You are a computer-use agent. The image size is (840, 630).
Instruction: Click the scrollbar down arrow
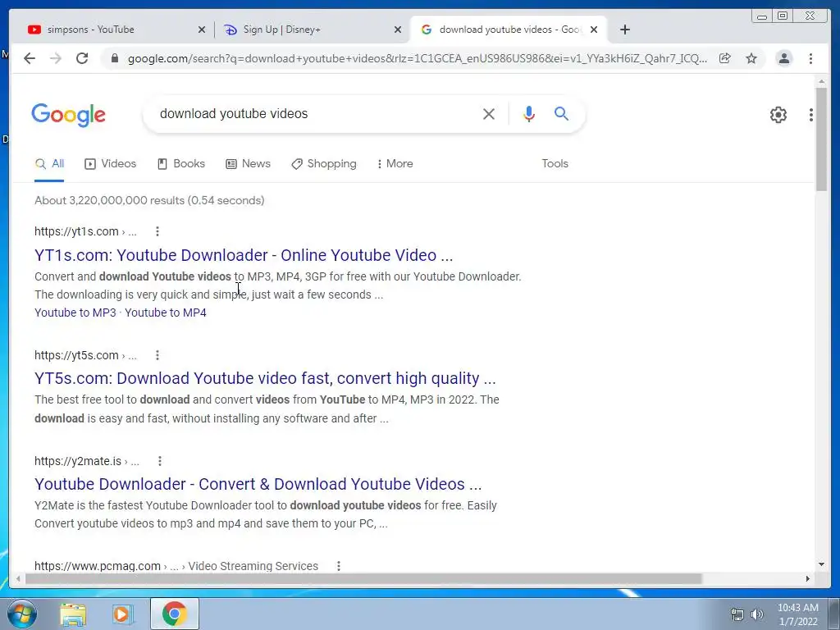click(x=821, y=564)
